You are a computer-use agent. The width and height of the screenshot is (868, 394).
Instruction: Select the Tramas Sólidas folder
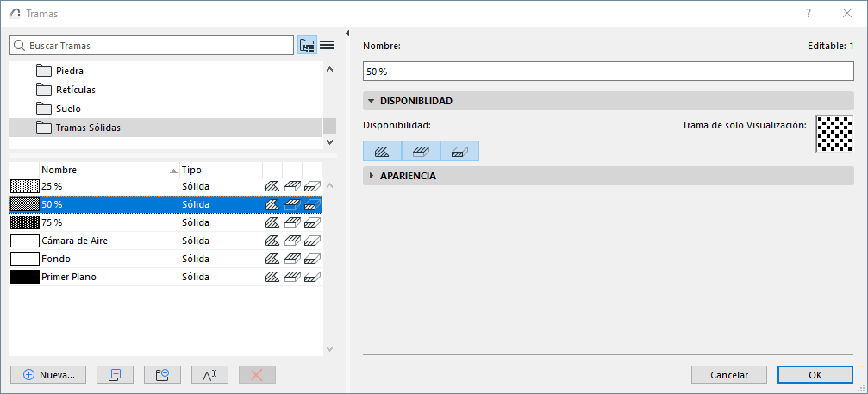[166, 128]
